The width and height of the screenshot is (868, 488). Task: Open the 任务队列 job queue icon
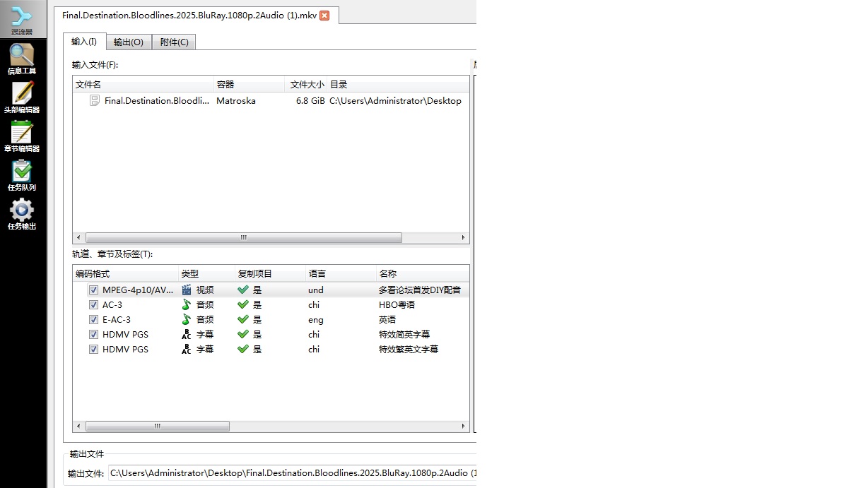click(22, 174)
